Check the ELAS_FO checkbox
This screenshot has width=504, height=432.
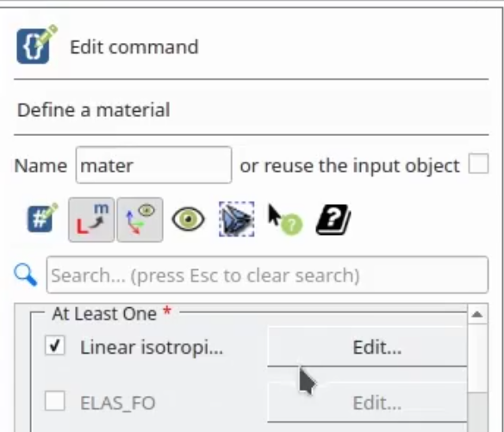[54, 401]
